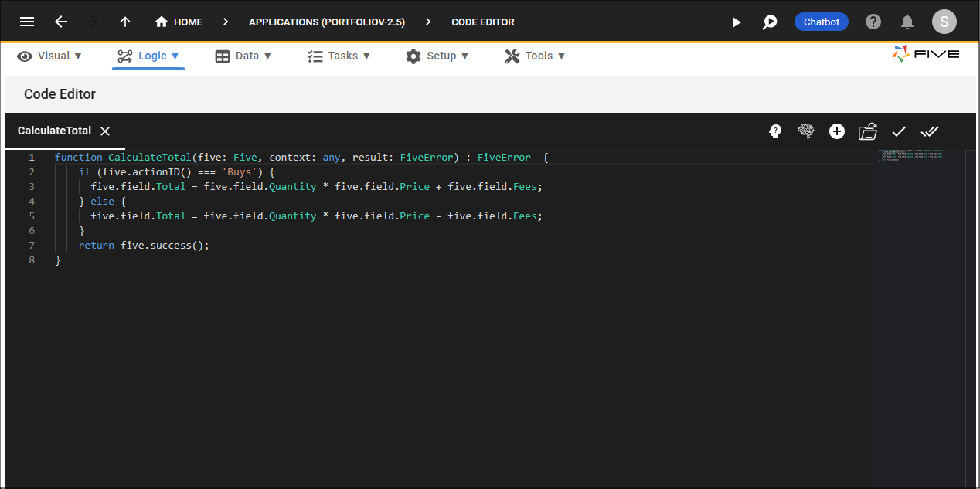The image size is (980, 489).
Task: Open existing code with folder icon
Action: (x=868, y=131)
